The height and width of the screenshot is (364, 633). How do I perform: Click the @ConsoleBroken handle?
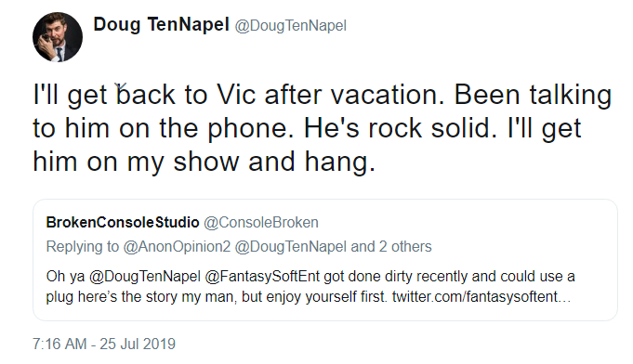coord(261,223)
